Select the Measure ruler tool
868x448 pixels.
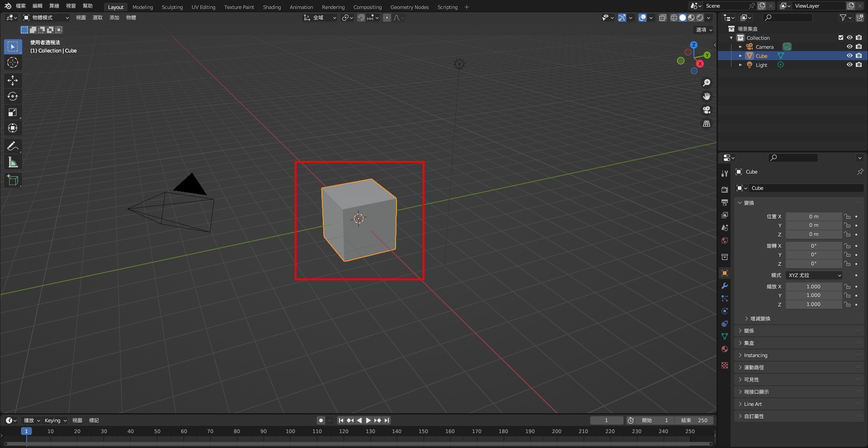coord(13,162)
